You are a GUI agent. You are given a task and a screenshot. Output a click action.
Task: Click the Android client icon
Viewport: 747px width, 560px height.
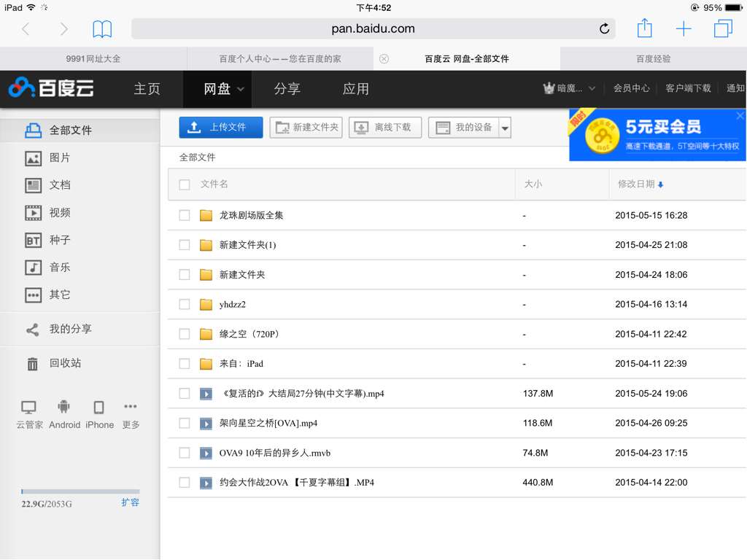63,407
